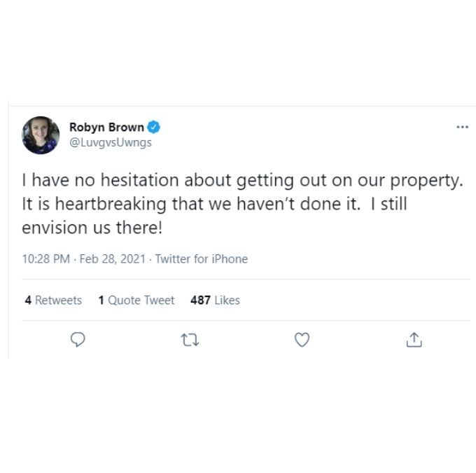Click the "envision us there!" tweet line
This screenshot has width=476, height=473.
click(x=92, y=228)
